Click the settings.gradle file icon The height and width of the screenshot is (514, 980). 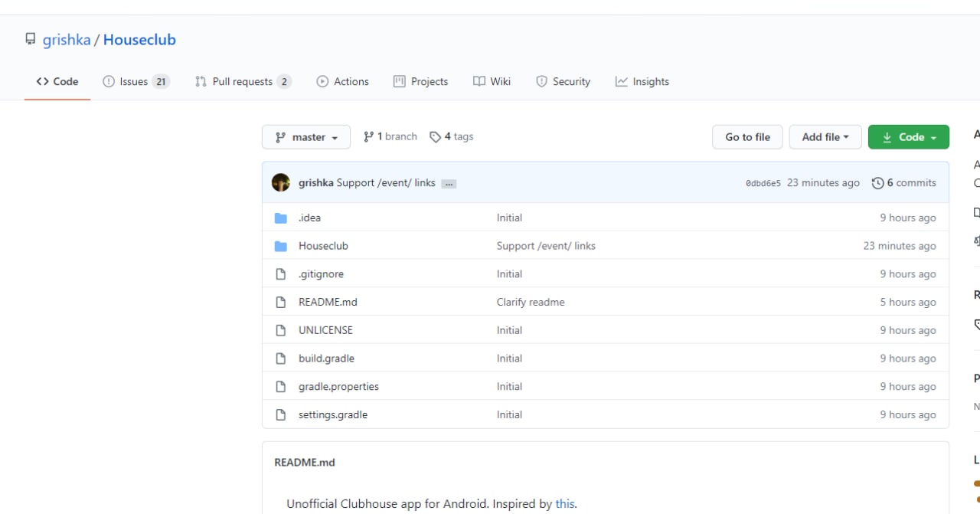pyautogui.click(x=281, y=414)
